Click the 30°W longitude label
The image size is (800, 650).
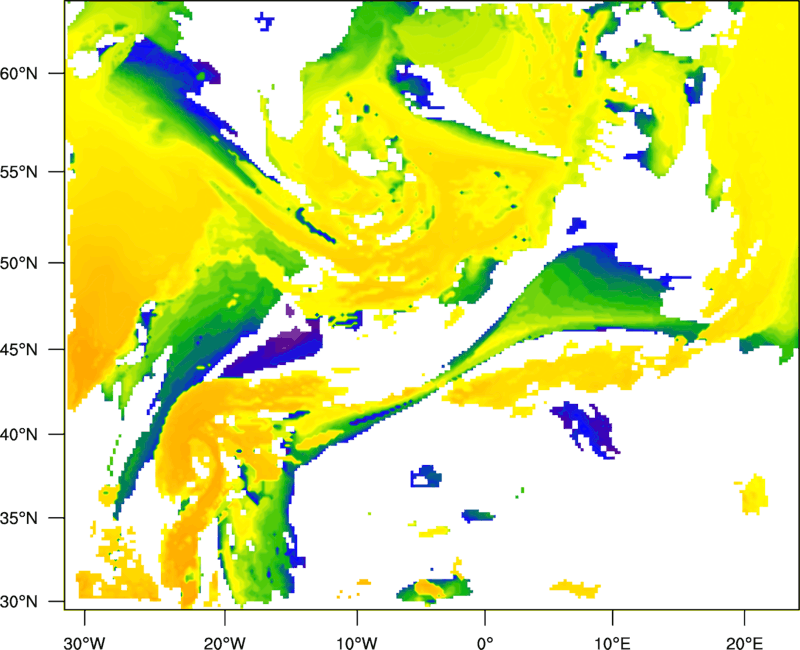click(x=85, y=643)
